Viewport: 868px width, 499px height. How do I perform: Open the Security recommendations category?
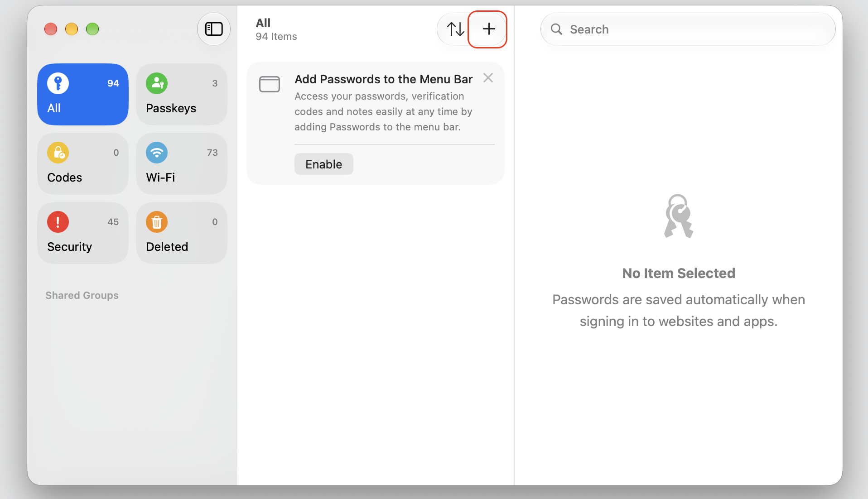[x=83, y=233]
